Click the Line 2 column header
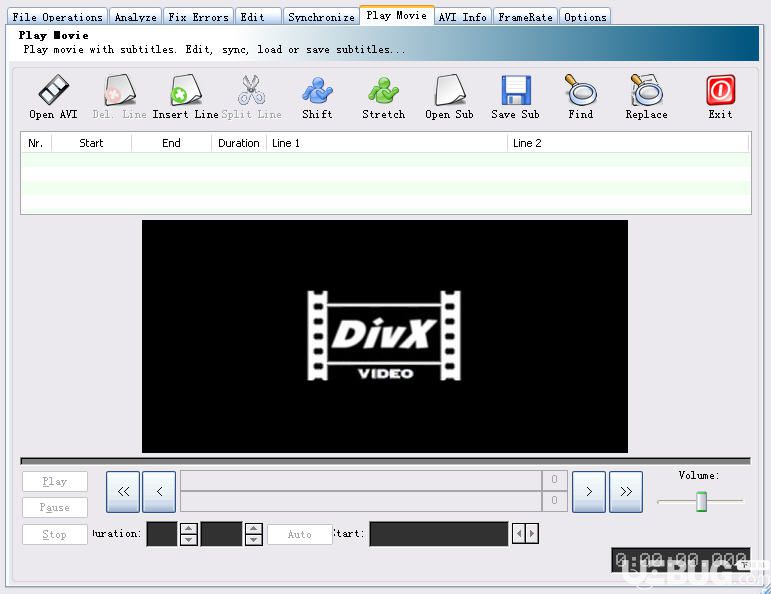Image resolution: width=771 pixels, height=594 pixels. pyautogui.click(x=628, y=143)
